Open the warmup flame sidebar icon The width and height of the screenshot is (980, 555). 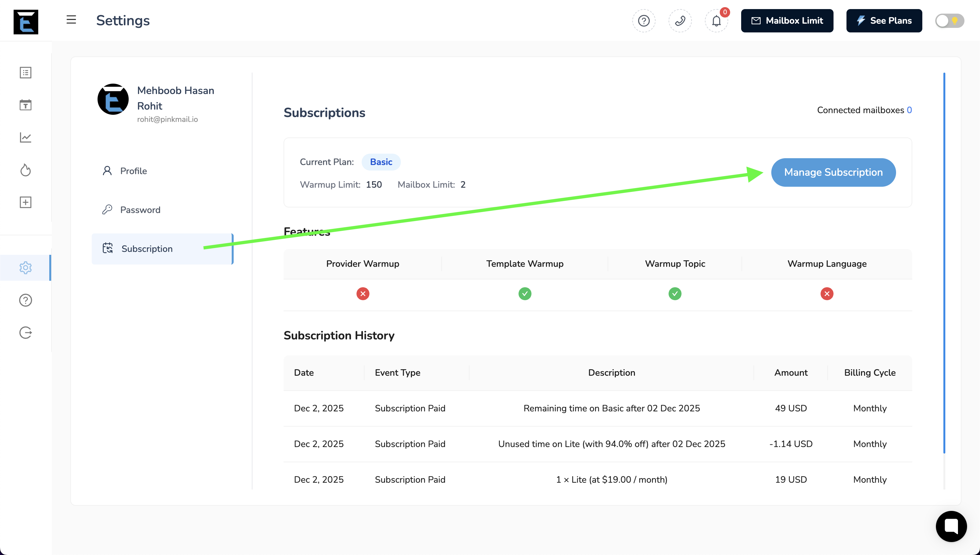(x=26, y=170)
